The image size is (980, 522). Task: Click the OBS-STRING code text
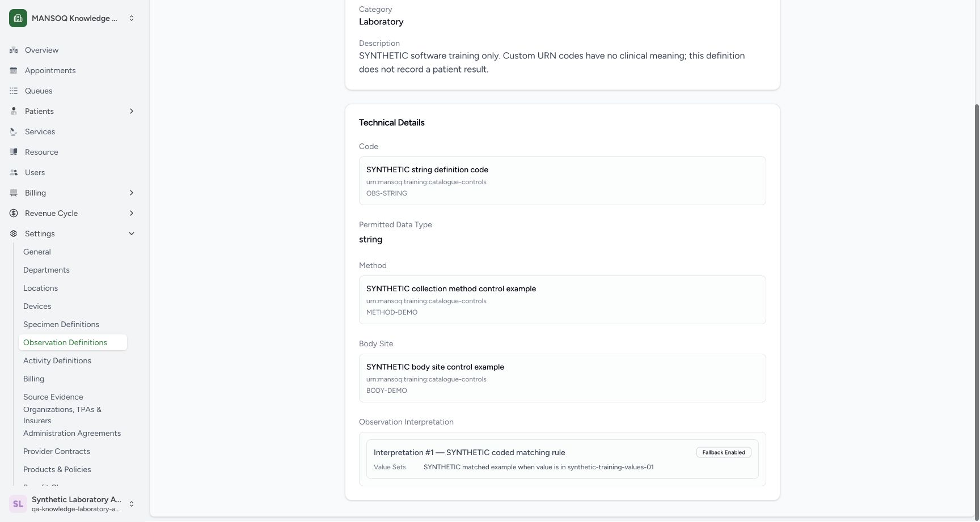tap(387, 193)
